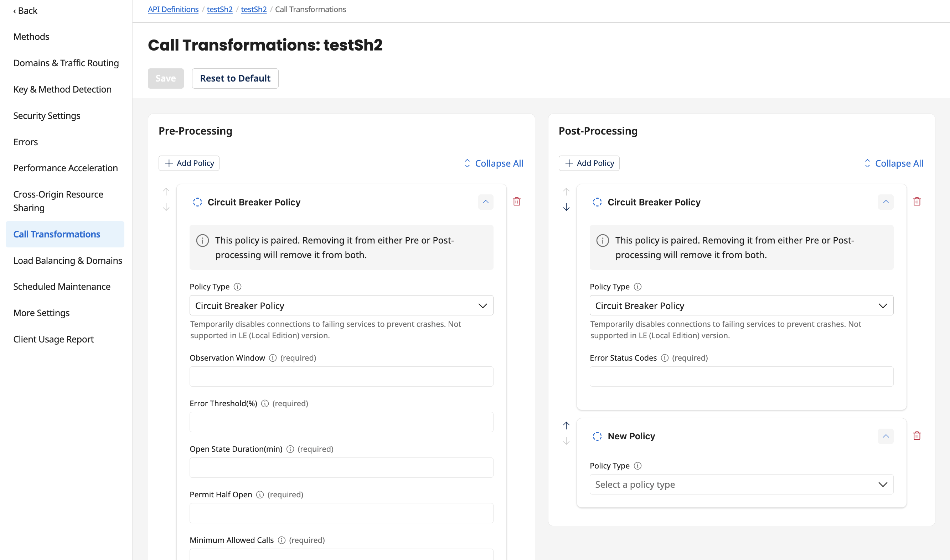Show info tooltip for Error Status Codes
950x560 pixels.
coord(665,358)
